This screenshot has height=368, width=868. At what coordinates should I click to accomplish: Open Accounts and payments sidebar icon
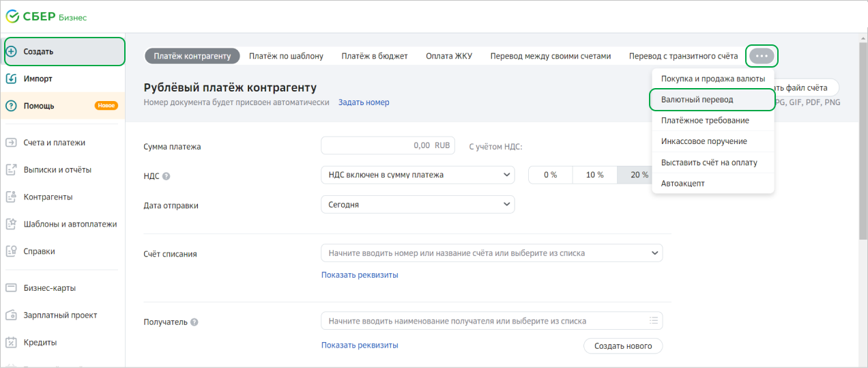click(11, 143)
